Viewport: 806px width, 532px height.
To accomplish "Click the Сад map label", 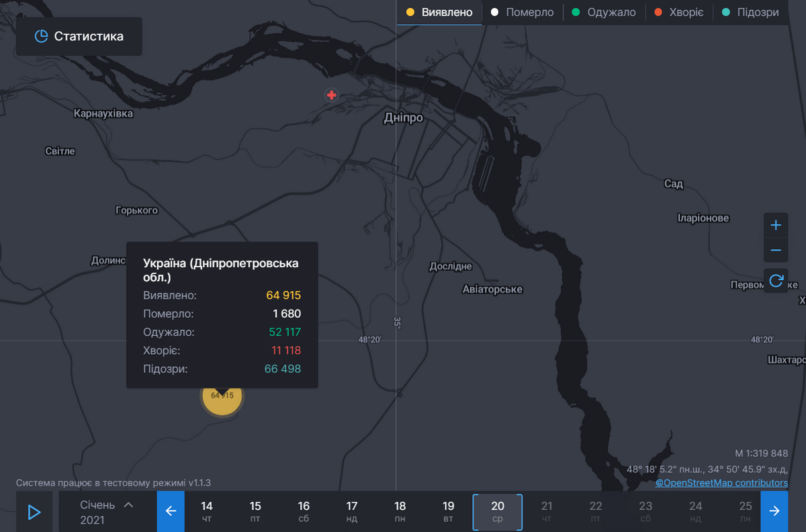I will point(674,184).
